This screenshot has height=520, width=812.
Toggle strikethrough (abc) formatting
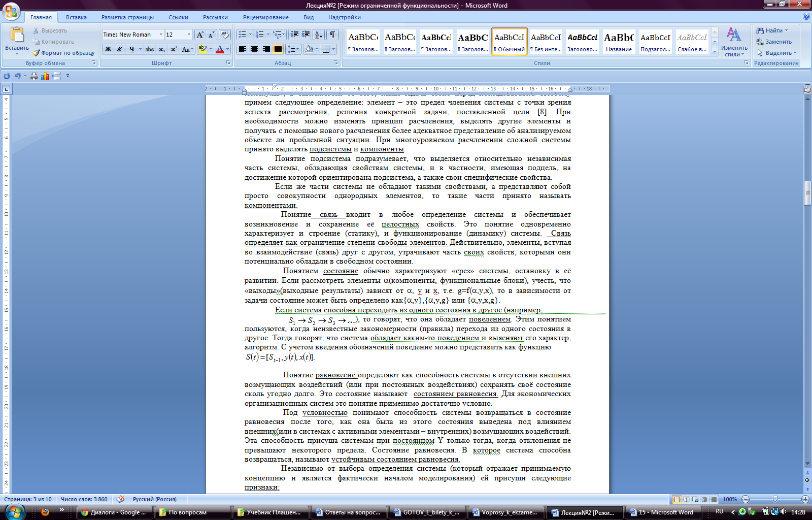click(x=150, y=49)
